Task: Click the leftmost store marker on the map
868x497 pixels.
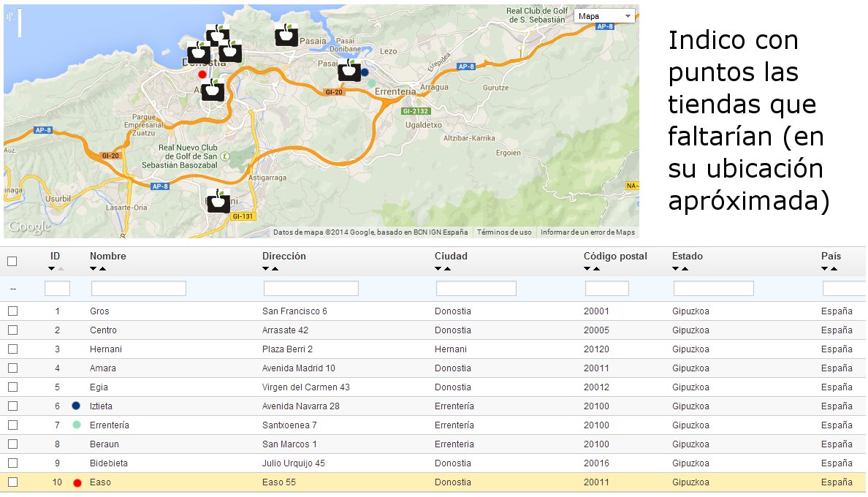Action: point(199,53)
